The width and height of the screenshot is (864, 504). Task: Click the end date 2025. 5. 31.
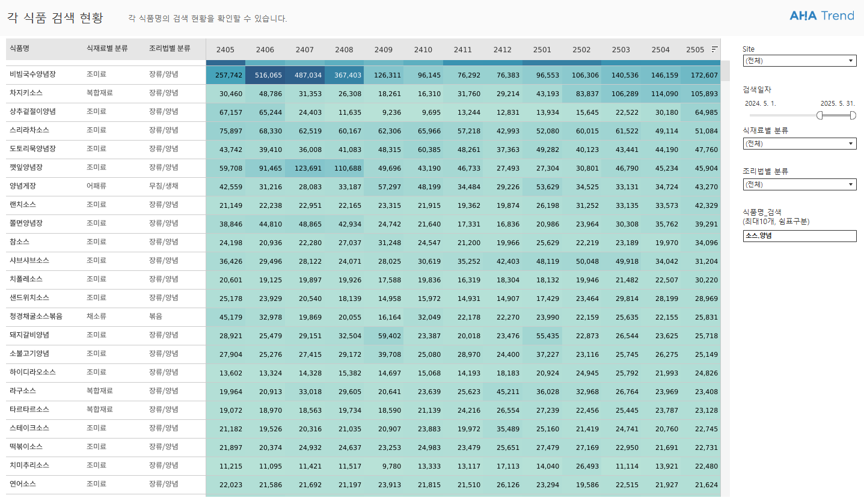[838, 103]
